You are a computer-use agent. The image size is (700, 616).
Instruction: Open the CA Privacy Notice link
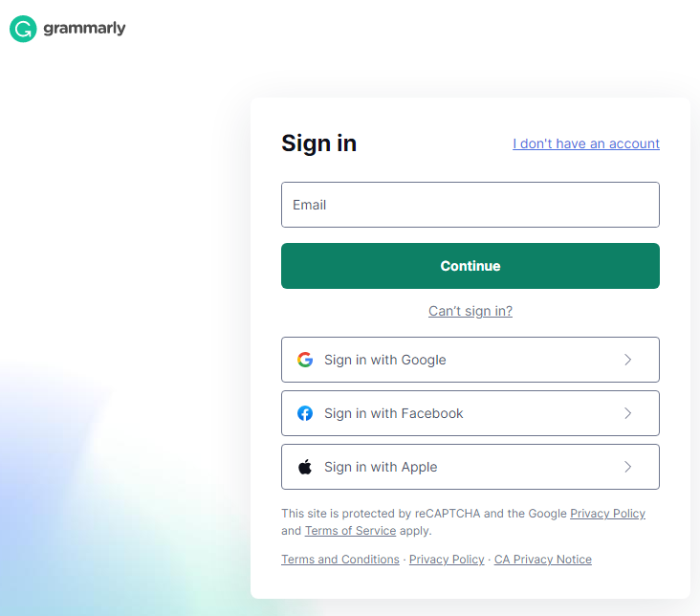pyautogui.click(x=543, y=560)
